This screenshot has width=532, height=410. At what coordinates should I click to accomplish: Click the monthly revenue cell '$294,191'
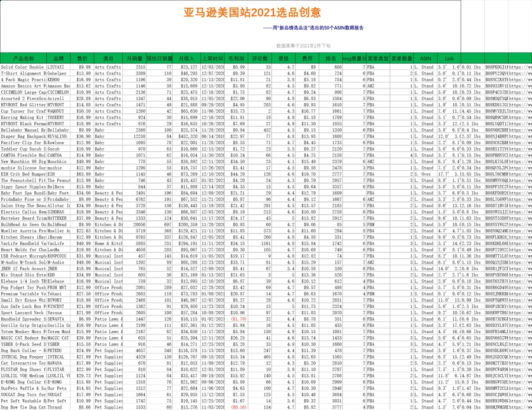coord(186,243)
